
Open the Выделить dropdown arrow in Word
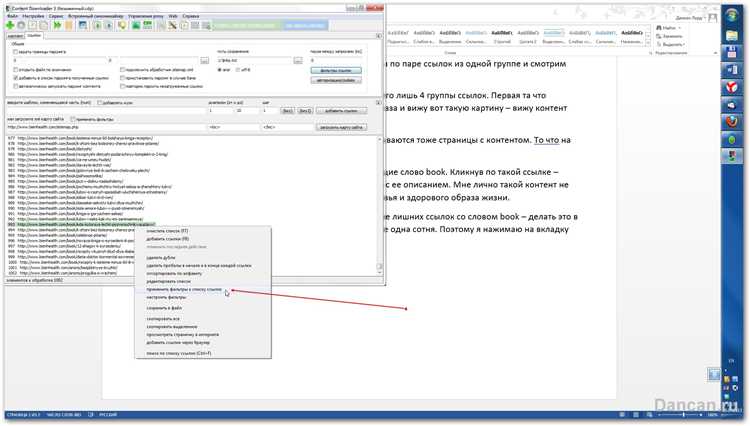click(684, 44)
